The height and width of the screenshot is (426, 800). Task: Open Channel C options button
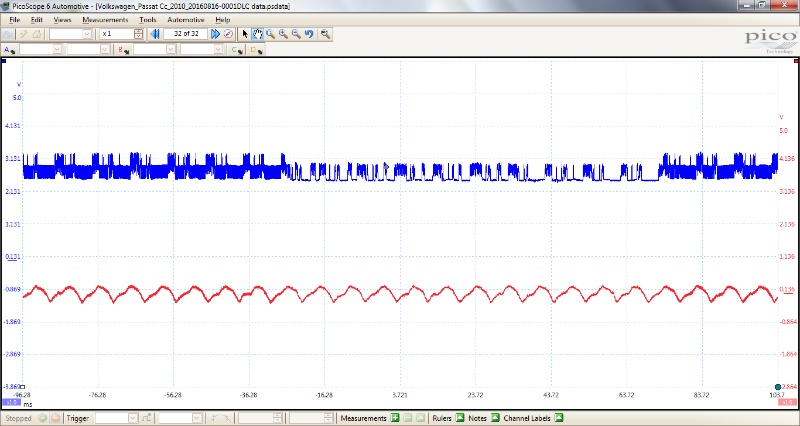(x=237, y=50)
